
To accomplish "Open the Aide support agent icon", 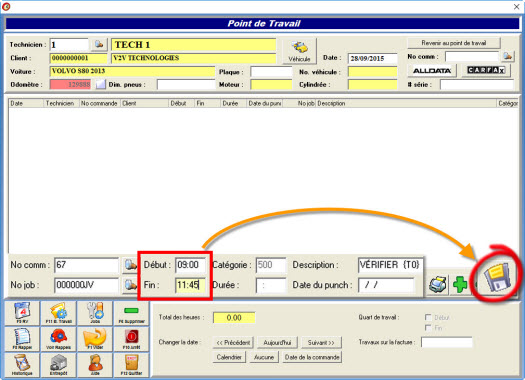I will coord(95,365).
